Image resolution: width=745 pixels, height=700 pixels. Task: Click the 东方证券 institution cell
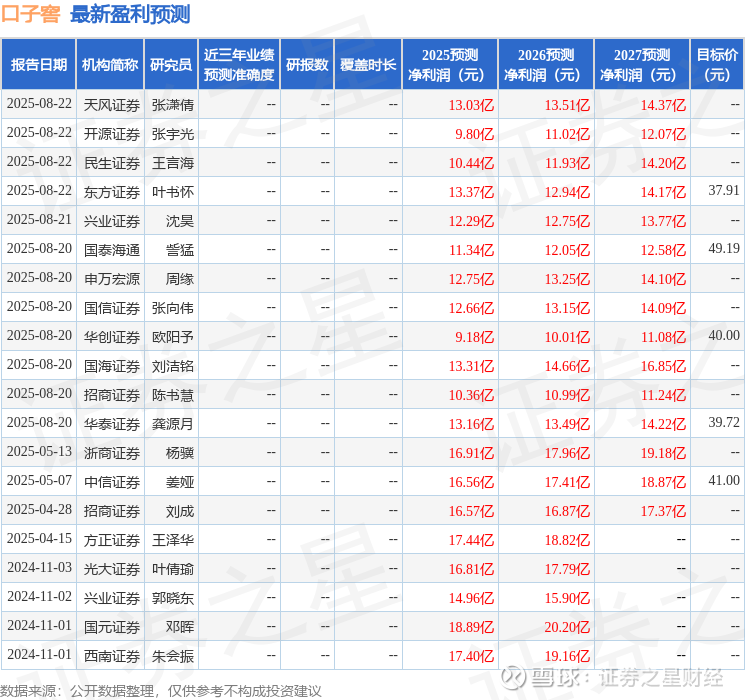pos(112,192)
